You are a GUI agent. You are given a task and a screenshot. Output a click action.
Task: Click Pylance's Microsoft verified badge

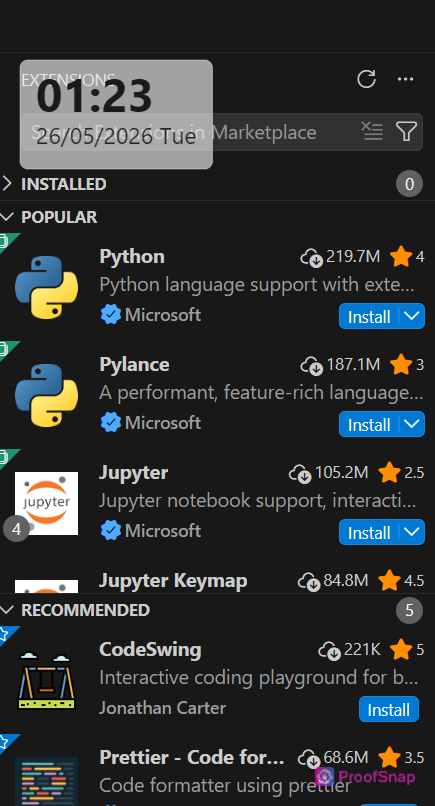[x=111, y=423]
